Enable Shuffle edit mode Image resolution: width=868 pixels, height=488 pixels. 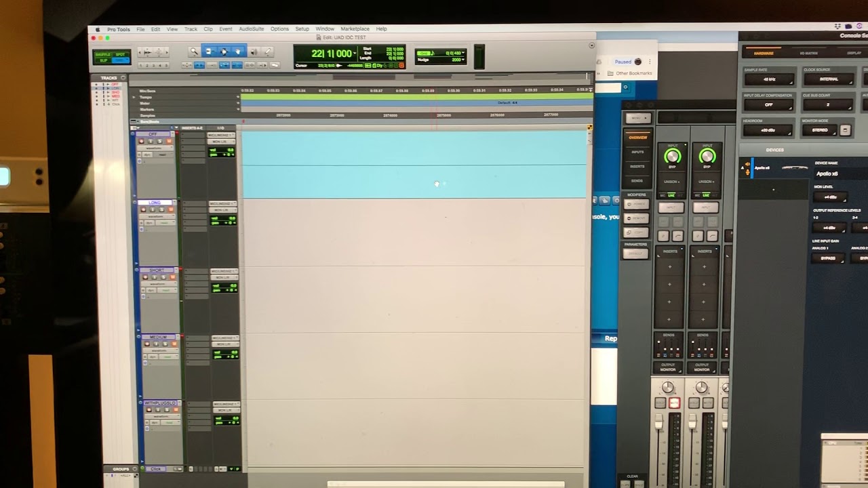point(103,54)
